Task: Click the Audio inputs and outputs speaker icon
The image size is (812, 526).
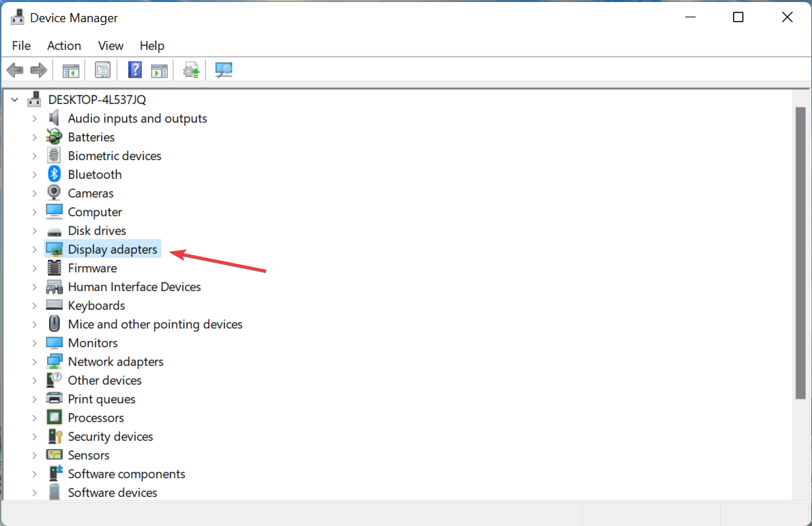Action: 54,118
